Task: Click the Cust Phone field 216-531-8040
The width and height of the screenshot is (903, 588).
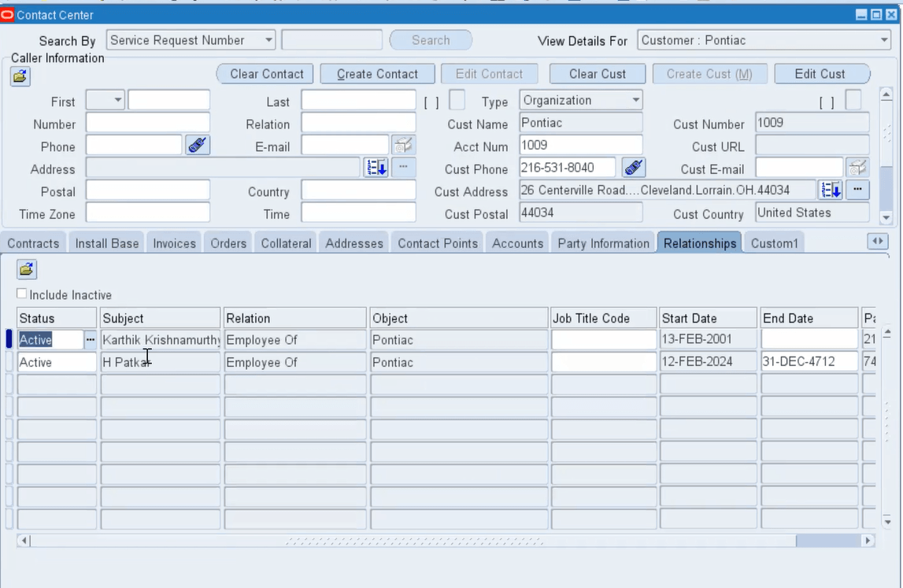Action: pos(568,168)
